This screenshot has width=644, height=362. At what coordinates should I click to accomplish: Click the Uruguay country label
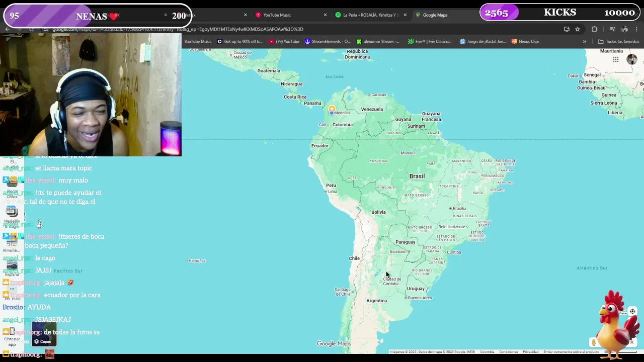(x=416, y=289)
